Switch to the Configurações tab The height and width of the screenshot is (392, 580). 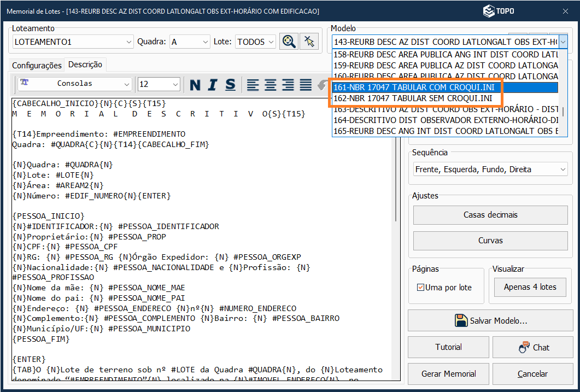[x=37, y=65]
